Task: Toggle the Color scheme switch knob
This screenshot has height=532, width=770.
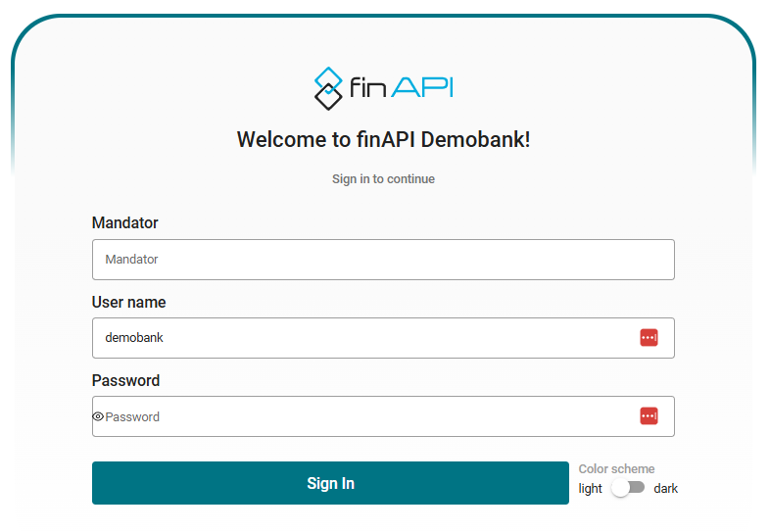Action: pyautogui.click(x=621, y=488)
